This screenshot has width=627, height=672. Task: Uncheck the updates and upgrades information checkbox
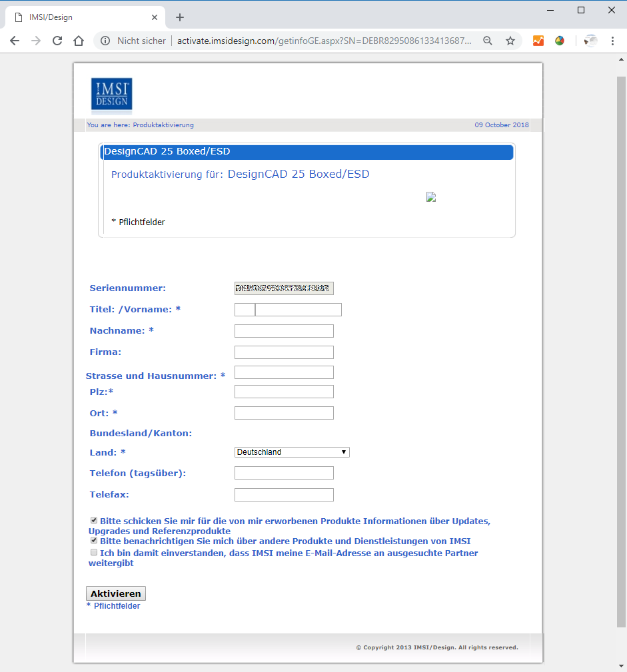point(94,520)
